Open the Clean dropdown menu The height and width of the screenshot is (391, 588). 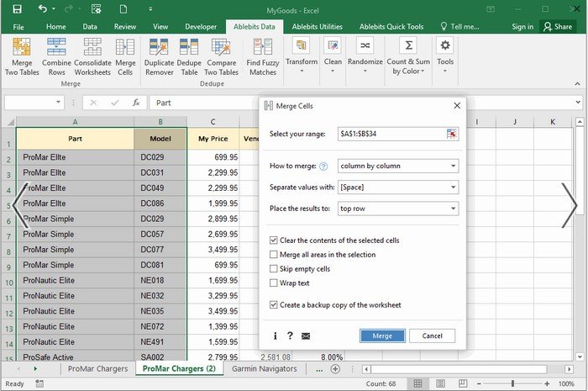[333, 55]
